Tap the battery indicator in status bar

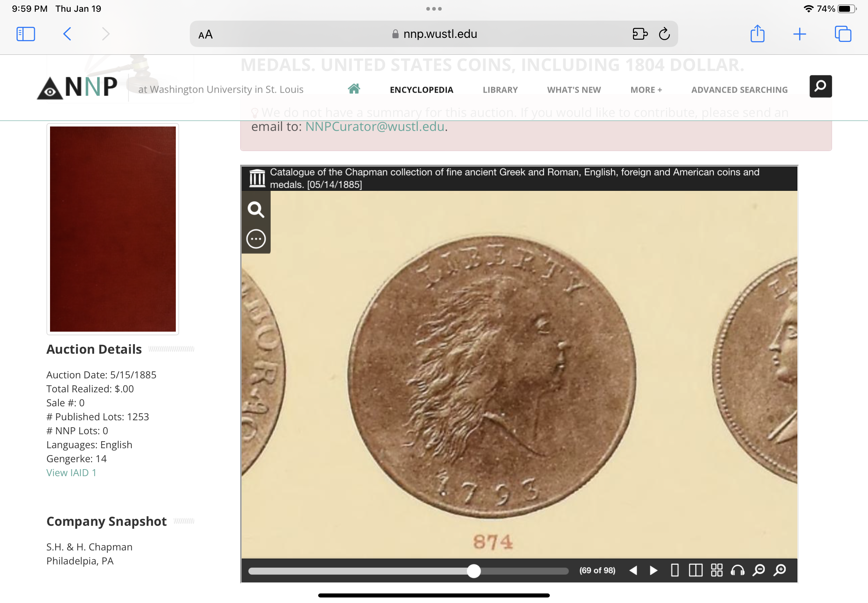point(846,9)
